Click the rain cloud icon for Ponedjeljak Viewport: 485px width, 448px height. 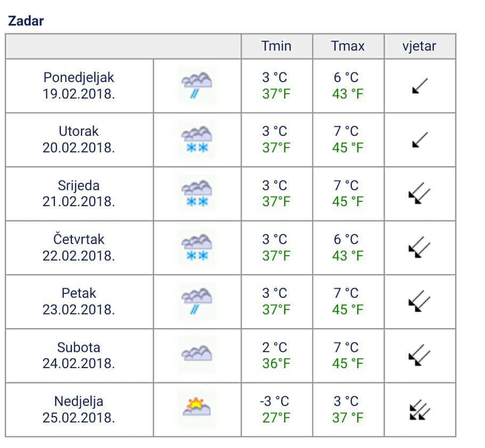point(197,85)
